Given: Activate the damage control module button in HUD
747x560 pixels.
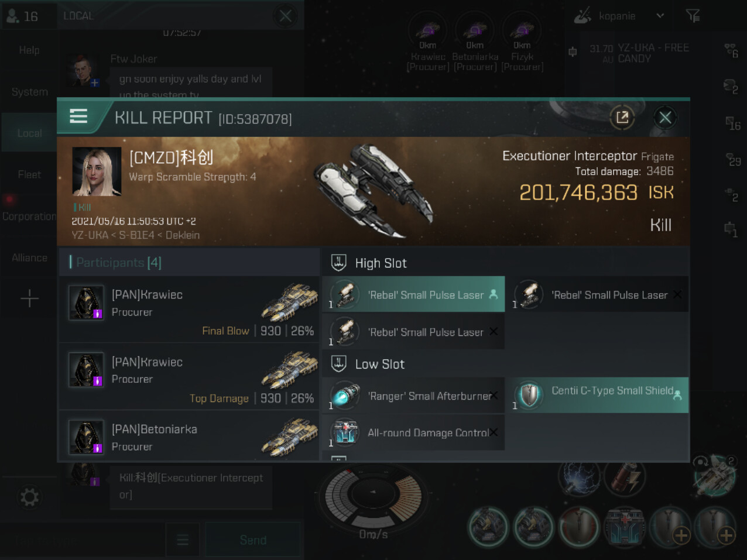Looking at the screenshot, I should pos(625,527).
